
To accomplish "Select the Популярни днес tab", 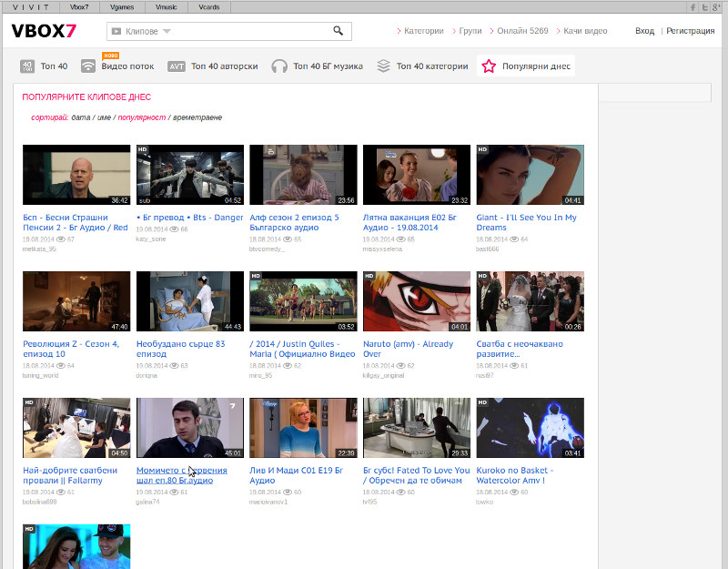I will click(x=526, y=66).
